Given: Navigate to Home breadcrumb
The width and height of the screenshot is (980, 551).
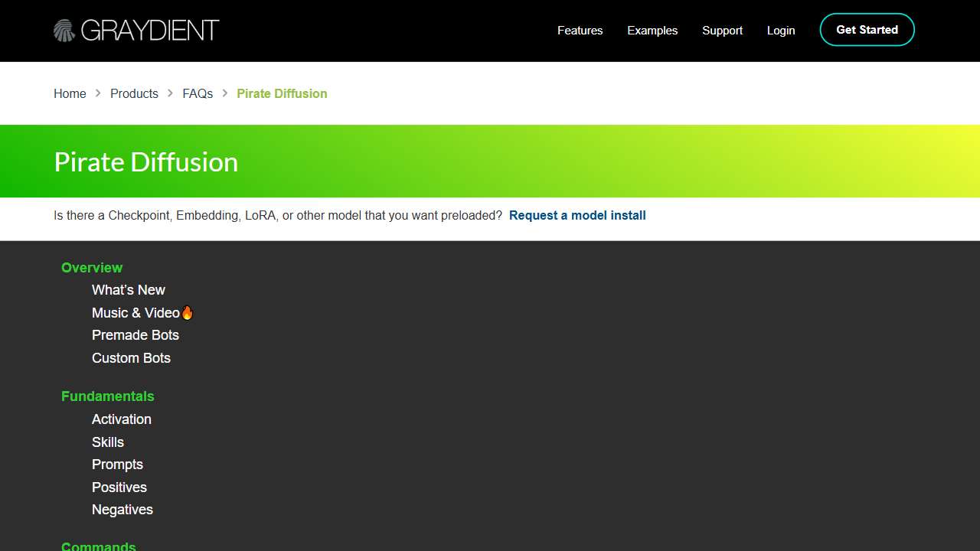Looking at the screenshot, I should point(70,93).
